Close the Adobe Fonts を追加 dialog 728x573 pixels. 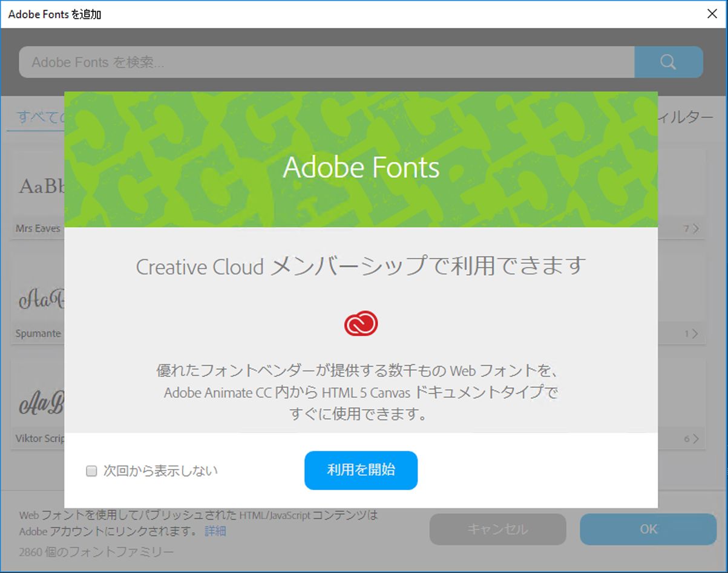712,13
